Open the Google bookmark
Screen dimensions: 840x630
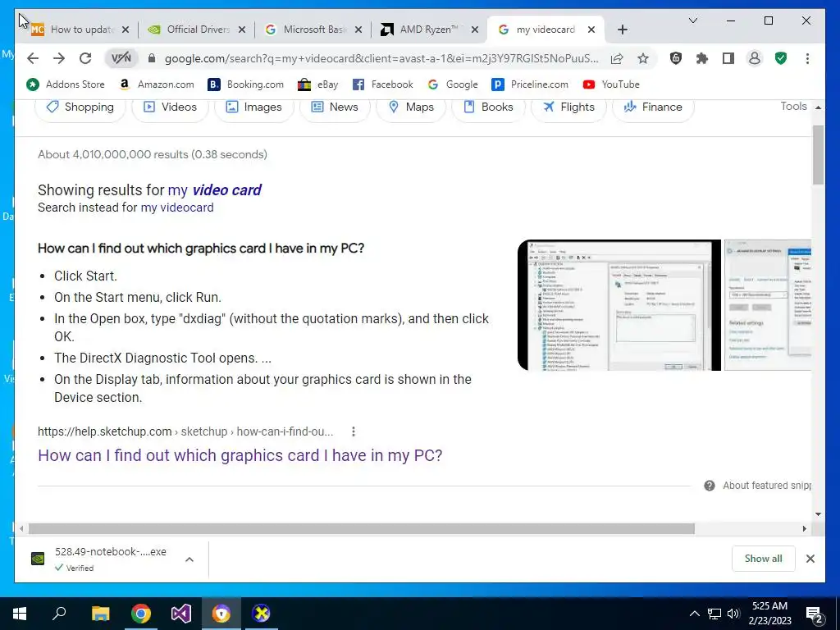click(x=453, y=84)
